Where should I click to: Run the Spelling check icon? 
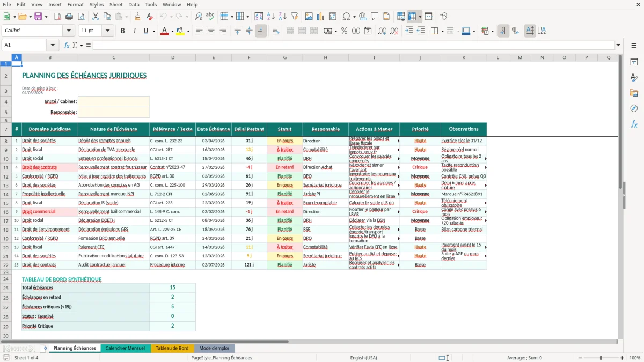pyautogui.click(x=210, y=17)
